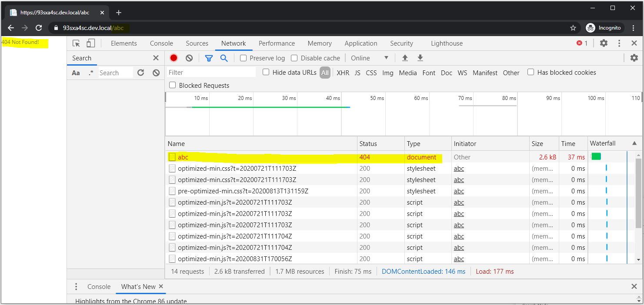Filter requests by Doc type
The height and width of the screenshot is (305, 644).
pos(447,73)
